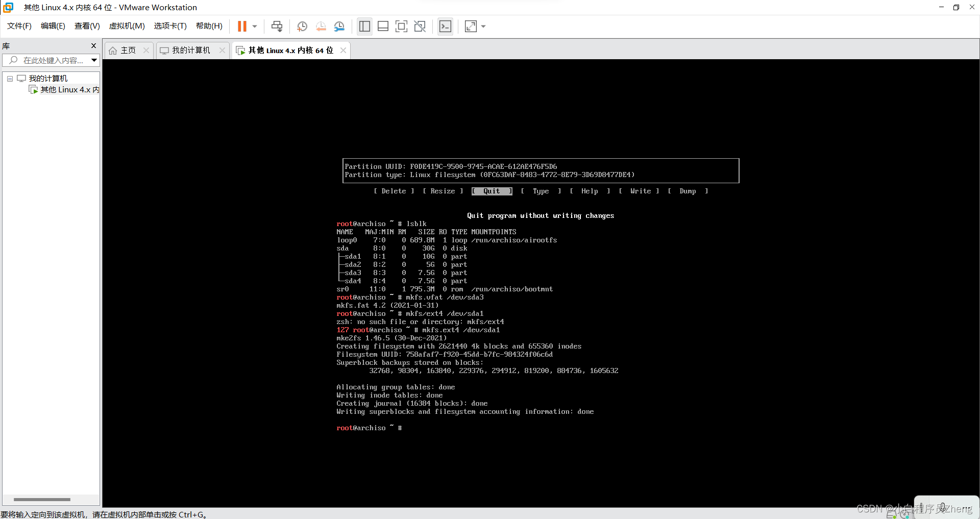
Task: Click the stretch guest display icon
Action: (471, 26)
